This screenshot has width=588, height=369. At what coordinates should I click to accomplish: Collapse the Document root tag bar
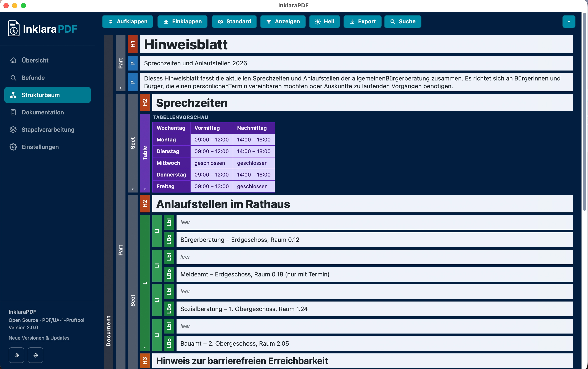108,202
